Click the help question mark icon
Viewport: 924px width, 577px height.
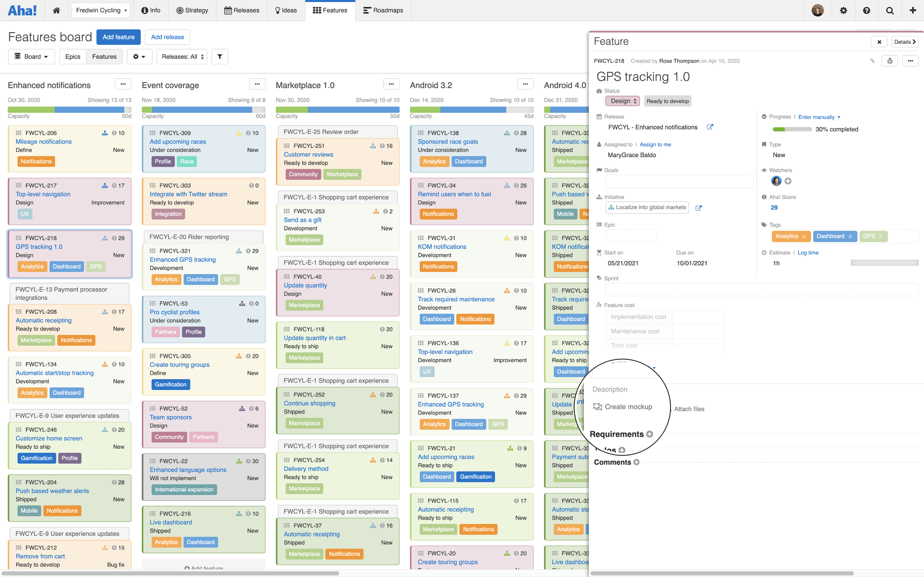pos(866,10)
